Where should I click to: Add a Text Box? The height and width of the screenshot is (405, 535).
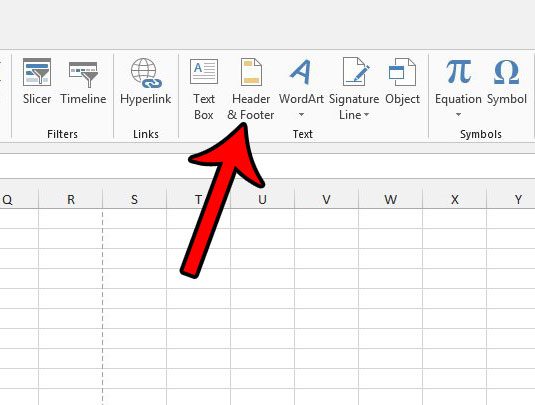point(204,89)
